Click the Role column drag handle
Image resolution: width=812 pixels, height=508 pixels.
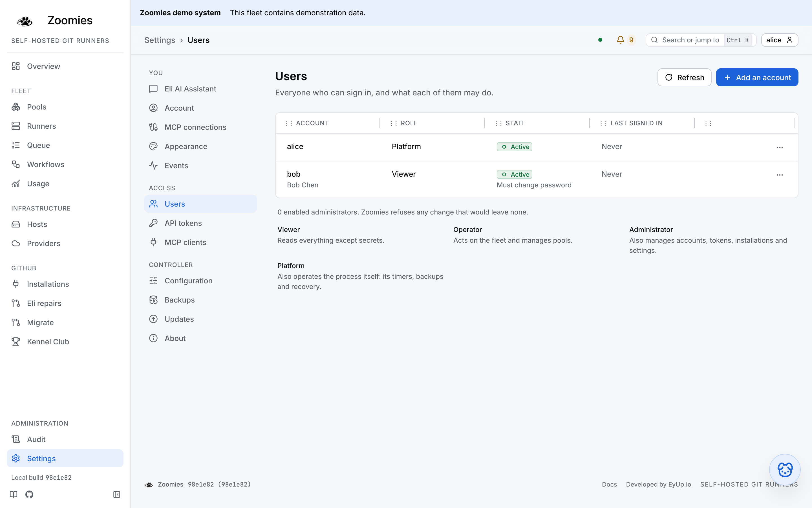pyautogui.click(x=394, y=123)
